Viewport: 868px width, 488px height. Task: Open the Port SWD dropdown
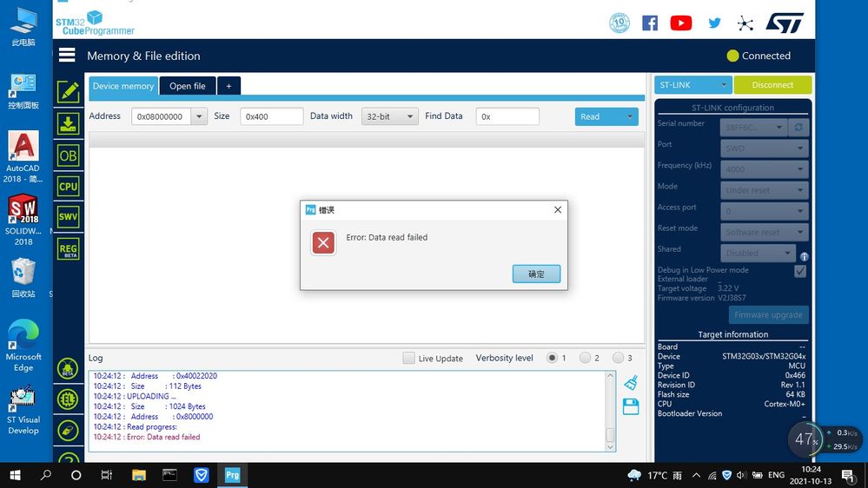point(764,148)
